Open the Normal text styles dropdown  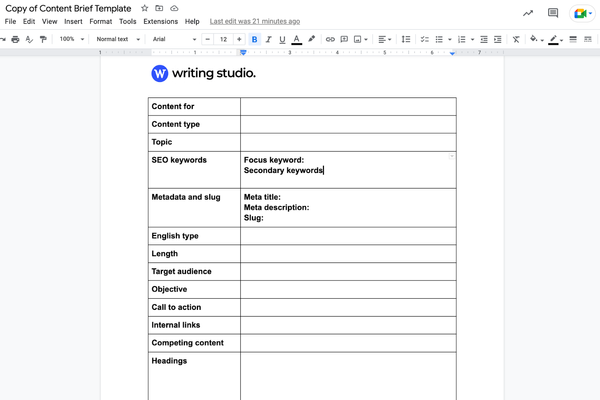(118, 39)
